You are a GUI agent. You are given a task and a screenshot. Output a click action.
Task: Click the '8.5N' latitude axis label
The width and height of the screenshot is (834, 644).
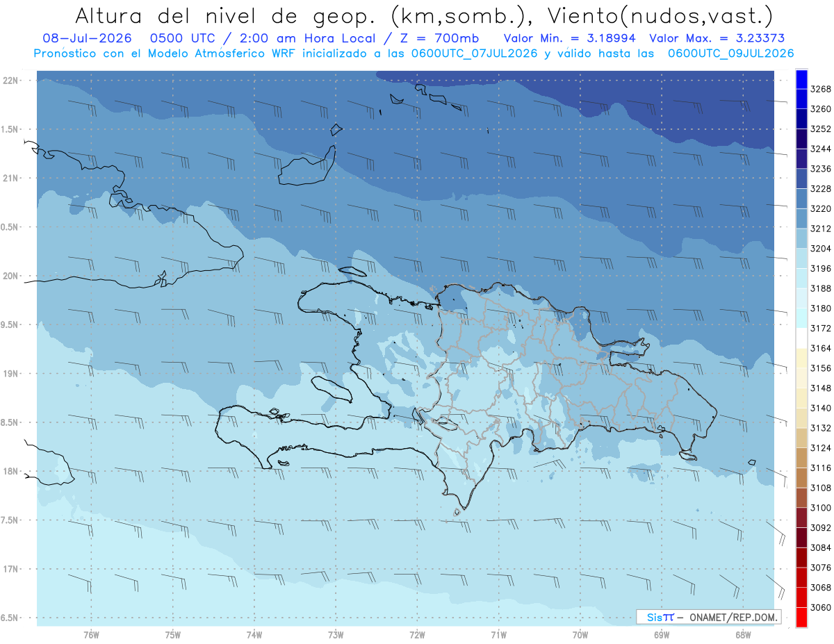(9, 422)
